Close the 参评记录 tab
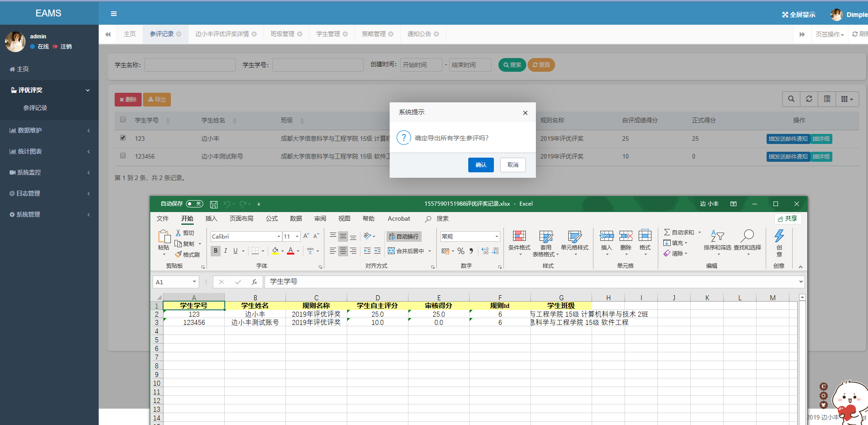Viewport: 868px width, 425px height. click(179, 34)
